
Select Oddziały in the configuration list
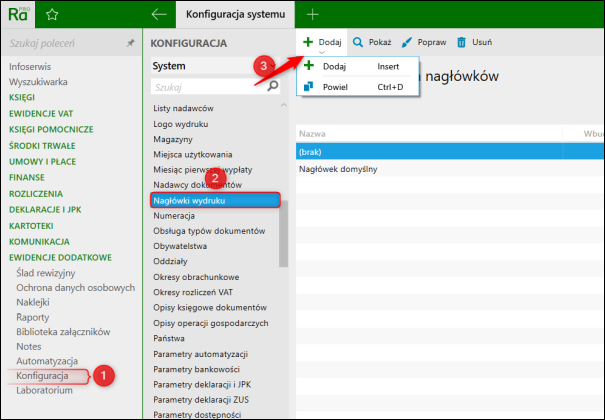coord(170,261)
